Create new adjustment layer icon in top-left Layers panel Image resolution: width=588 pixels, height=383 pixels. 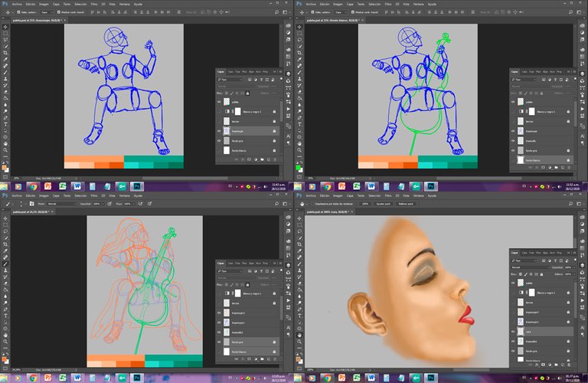[256, 159]
